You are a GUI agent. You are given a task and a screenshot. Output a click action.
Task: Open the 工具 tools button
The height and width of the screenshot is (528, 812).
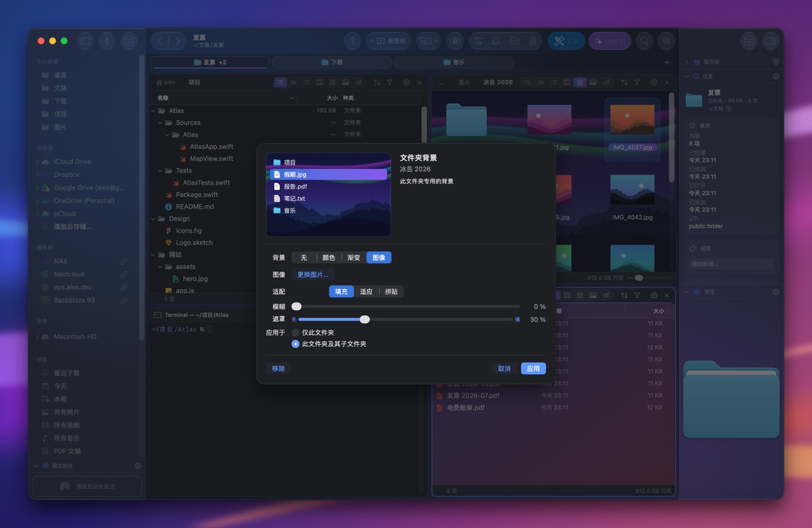tap(566, 41)
